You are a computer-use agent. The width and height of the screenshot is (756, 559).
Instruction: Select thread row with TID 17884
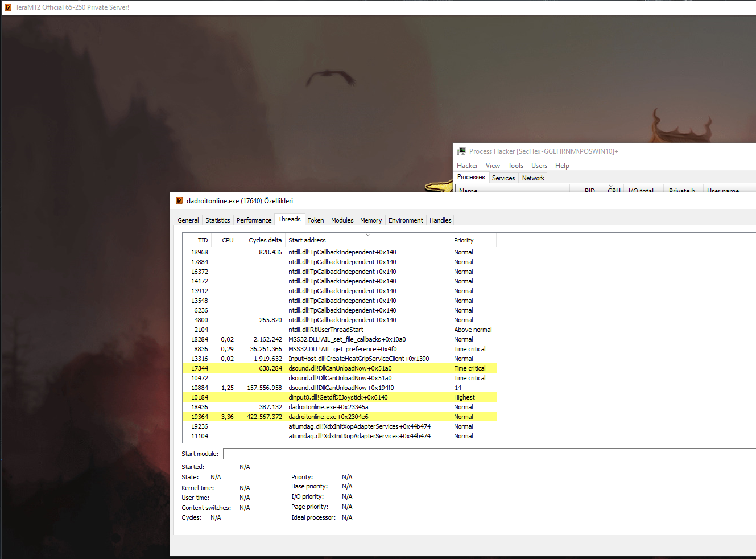pos(340,262)
